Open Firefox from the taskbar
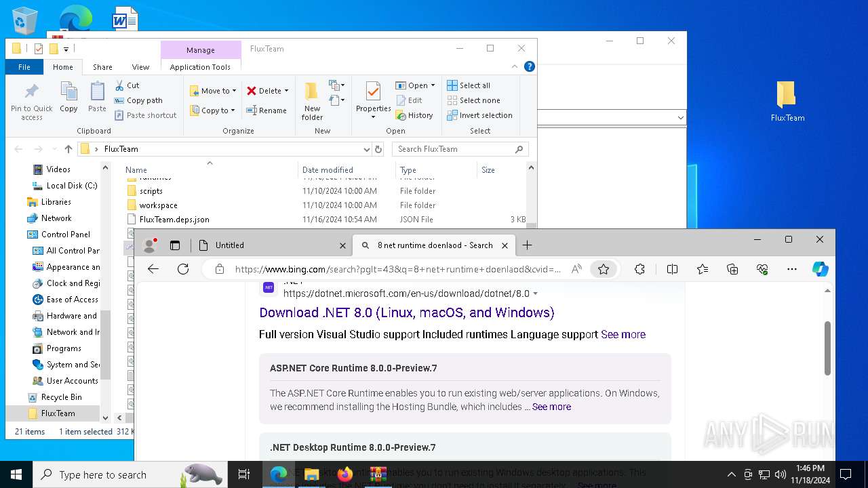The width and height of the screenshot is (868, 488). (345, 474)
